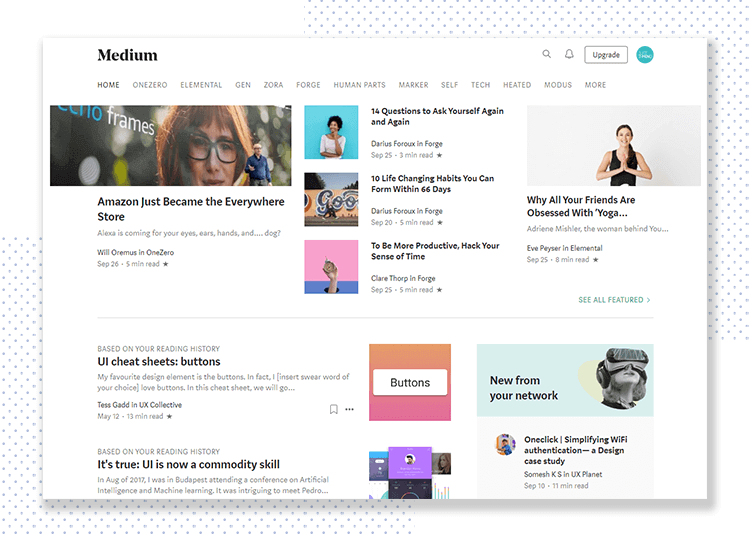The width and height of the screenshot is (750, 536).
Task: Bookmark the UI cheat sheets article
Action: coord(333,409)
